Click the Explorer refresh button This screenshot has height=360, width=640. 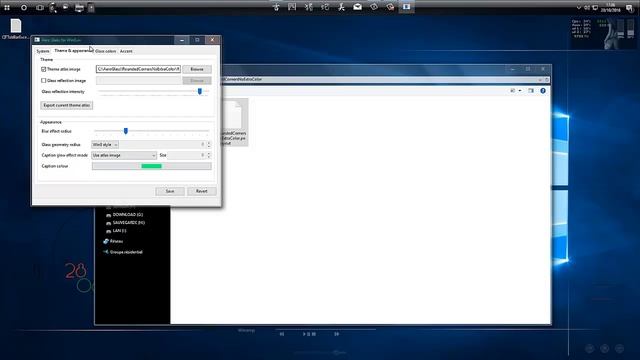547,80
